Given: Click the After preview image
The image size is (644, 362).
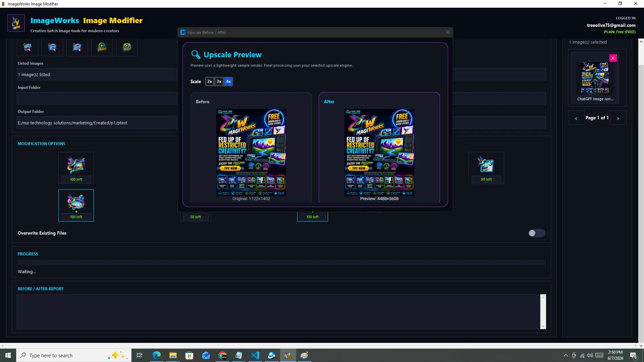Looking at the screenshot, I should click(x=379, y=152).
